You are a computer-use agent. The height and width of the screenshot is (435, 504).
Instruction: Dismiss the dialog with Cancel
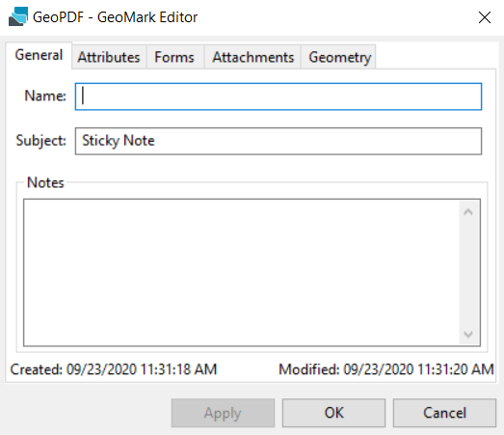[x=444, y=413]
